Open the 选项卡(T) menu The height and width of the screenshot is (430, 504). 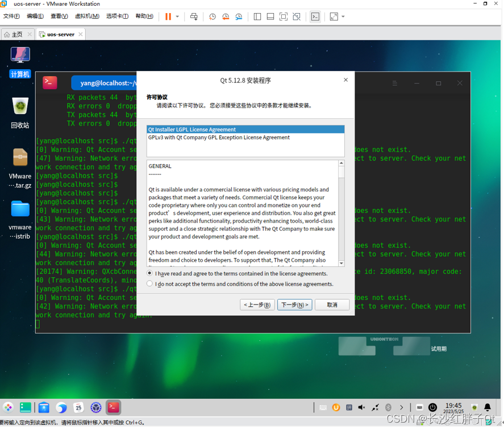pyautogui.click(x=117, y=16)
